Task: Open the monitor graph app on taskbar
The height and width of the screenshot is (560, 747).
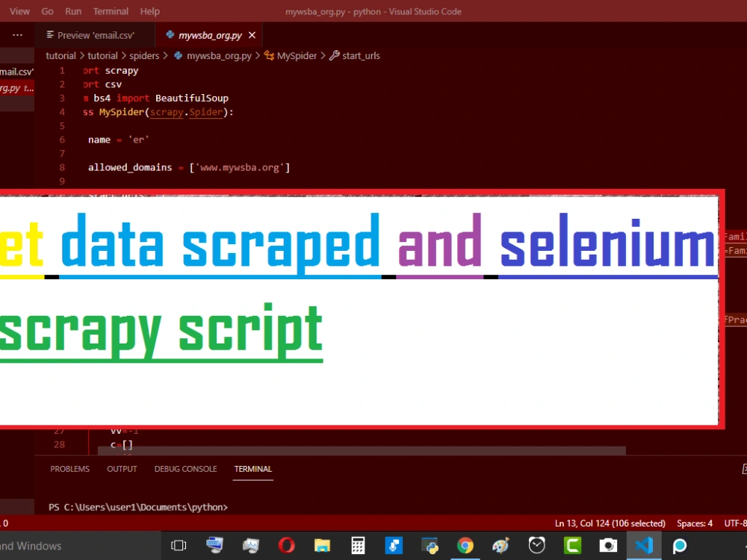Action: coord(250,545)
